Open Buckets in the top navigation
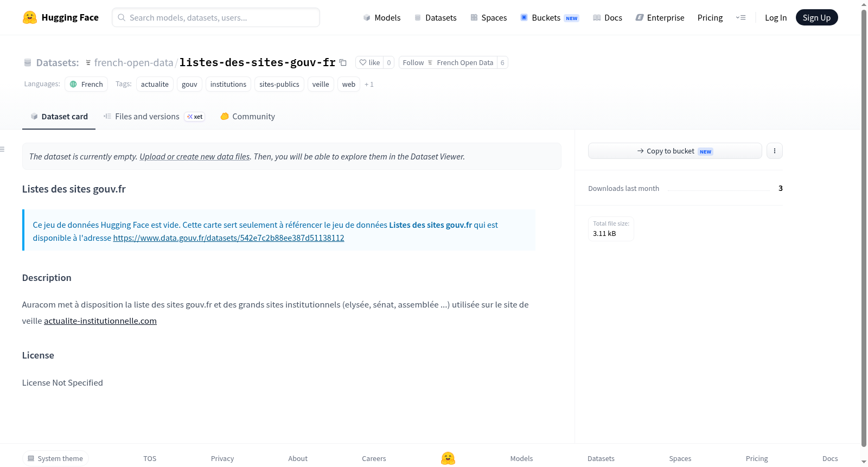868x467 pixels. pos(550,17)
